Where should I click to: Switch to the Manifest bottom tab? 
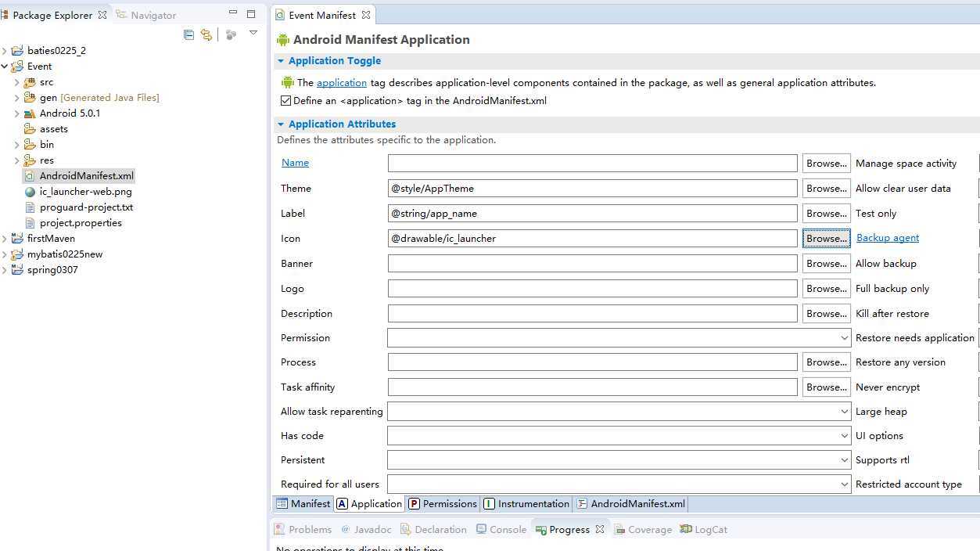(x=303, y=504)
